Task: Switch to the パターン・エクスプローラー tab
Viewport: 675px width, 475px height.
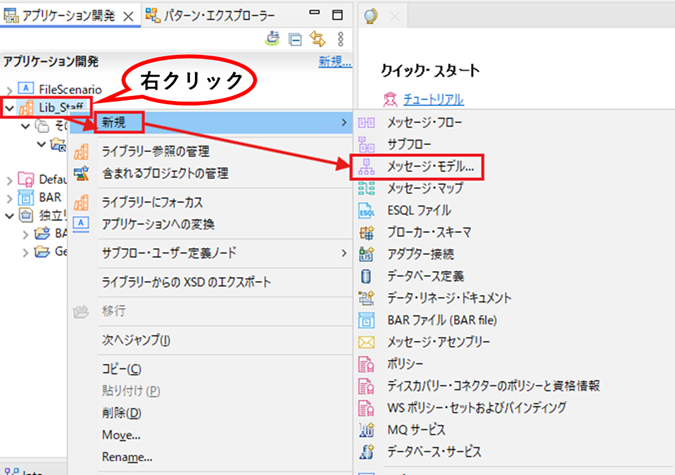Action: (x=211, y=16)
